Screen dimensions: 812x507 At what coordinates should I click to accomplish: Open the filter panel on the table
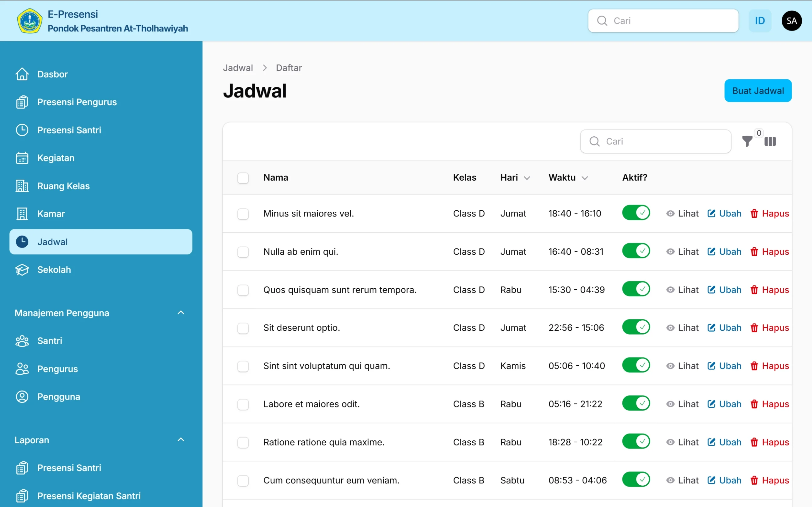point(747,141)
